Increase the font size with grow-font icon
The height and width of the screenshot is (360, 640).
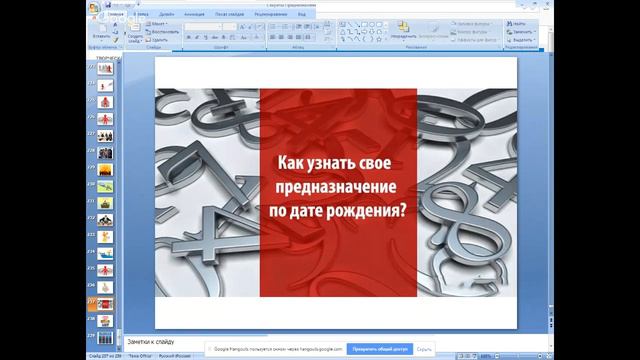[x=242, y=27]
